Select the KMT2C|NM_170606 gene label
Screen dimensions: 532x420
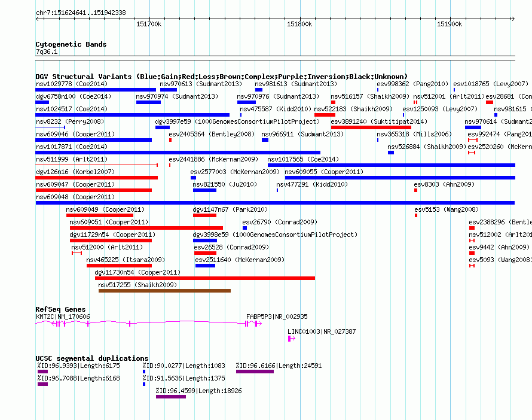click(x=63, y=316)
